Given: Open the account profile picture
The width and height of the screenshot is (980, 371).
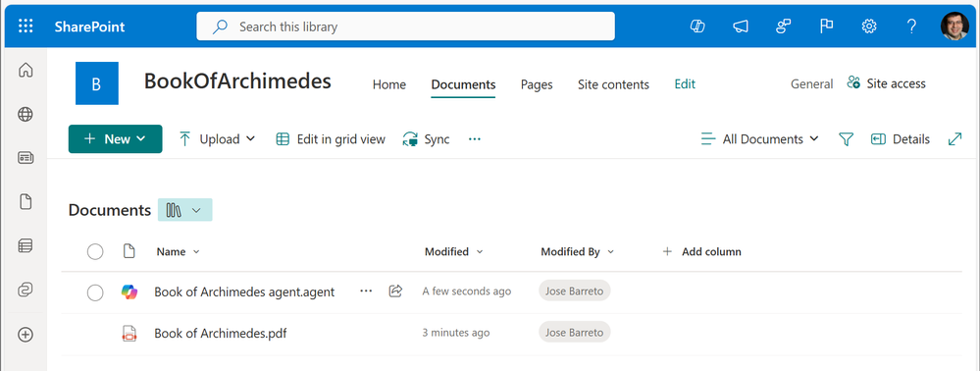Looking at the screenshot, I should point(954,26).
